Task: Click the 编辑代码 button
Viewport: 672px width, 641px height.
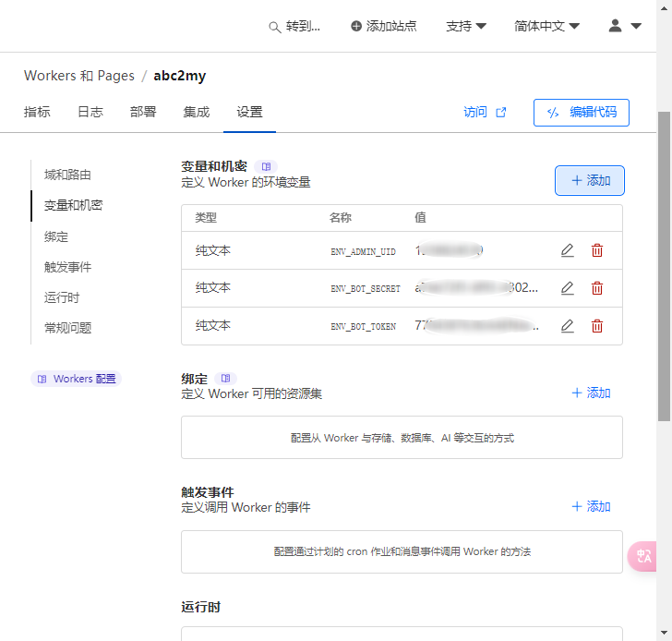Action: tap(581, 113)
